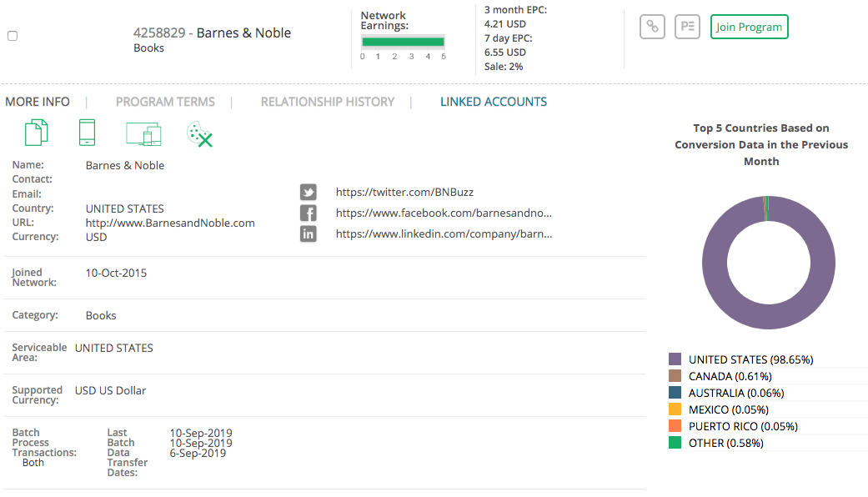
Task: Click the crossed-out cookie icon
Action: pos(199,133)
